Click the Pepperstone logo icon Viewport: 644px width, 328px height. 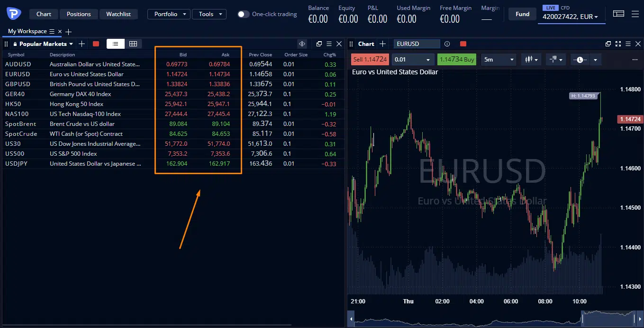[x=14, y=14]
